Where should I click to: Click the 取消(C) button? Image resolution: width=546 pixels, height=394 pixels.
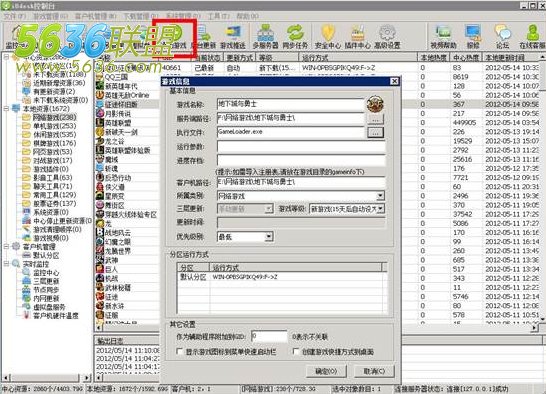click(x=374, y=371)
